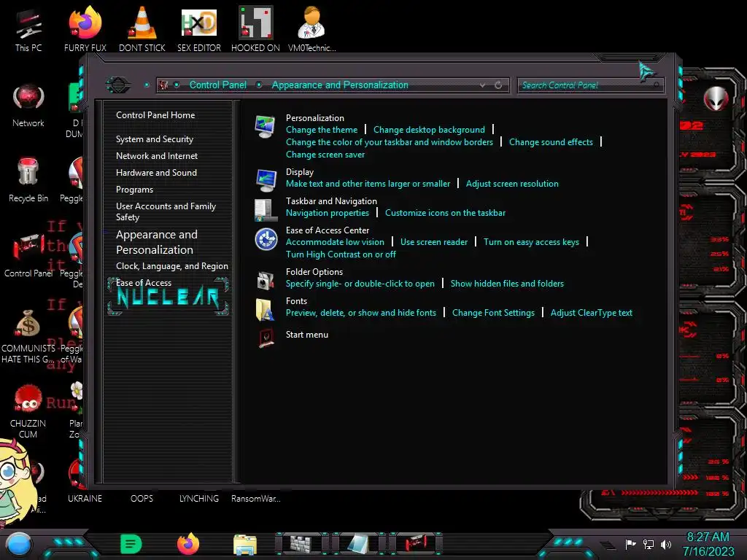Click the Appearance and Personalization breadcrumb
747x560 pixels.
pyautogui.click(x=340, y=85)
